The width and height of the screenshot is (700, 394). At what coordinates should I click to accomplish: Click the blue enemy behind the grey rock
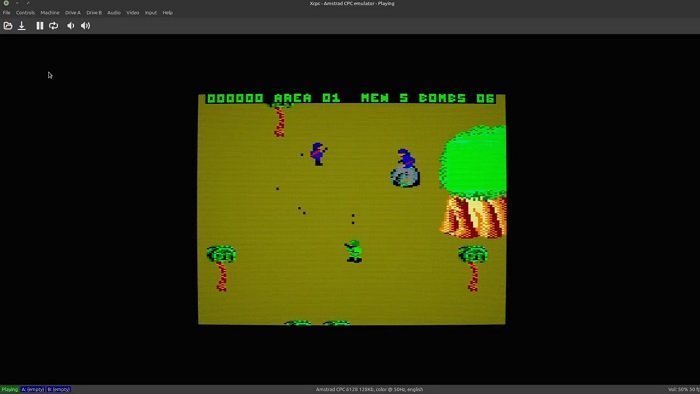(x=406, y=158)
